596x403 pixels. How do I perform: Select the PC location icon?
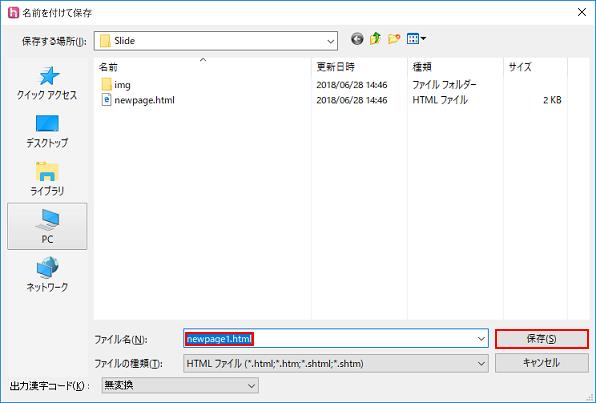(47, 226)
